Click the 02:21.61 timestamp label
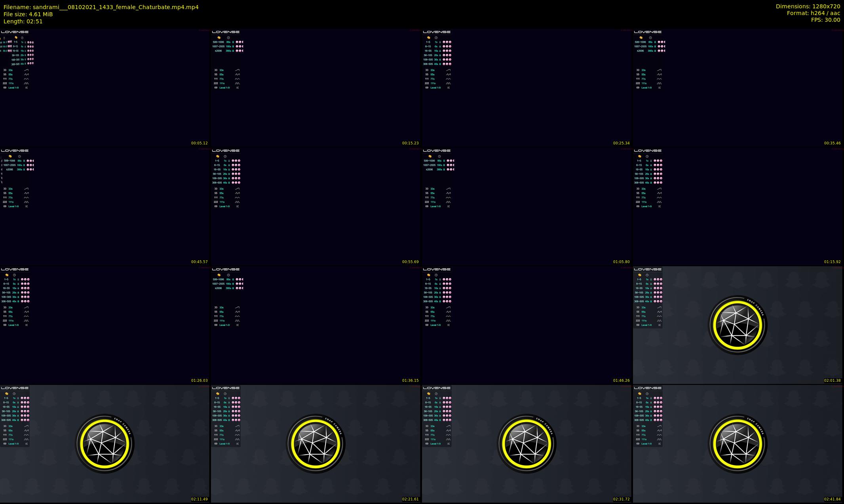 coord(410,499)
